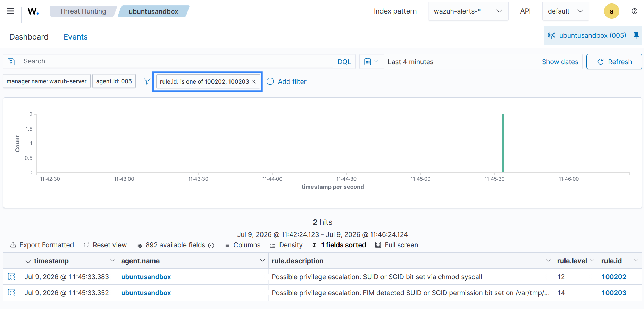The width and height of the screenshot is (644, 309).
Task: Open the date quick menu calendar dropdown
Action: click(371, 62)
